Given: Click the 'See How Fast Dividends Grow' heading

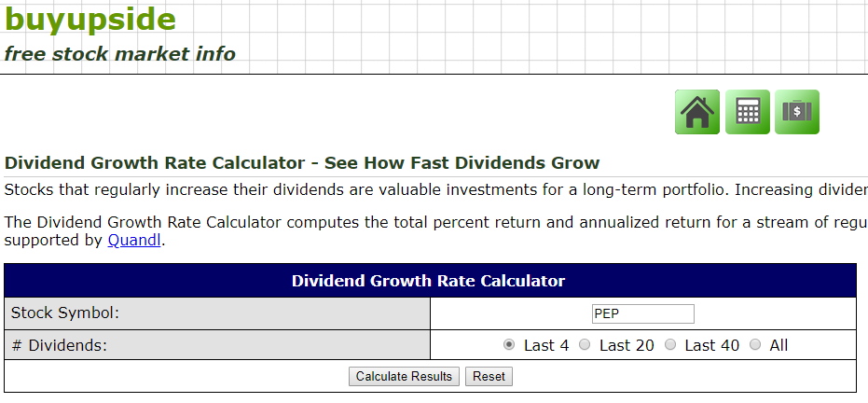Looking at the screenshot, I should click(x=302, y=163).
